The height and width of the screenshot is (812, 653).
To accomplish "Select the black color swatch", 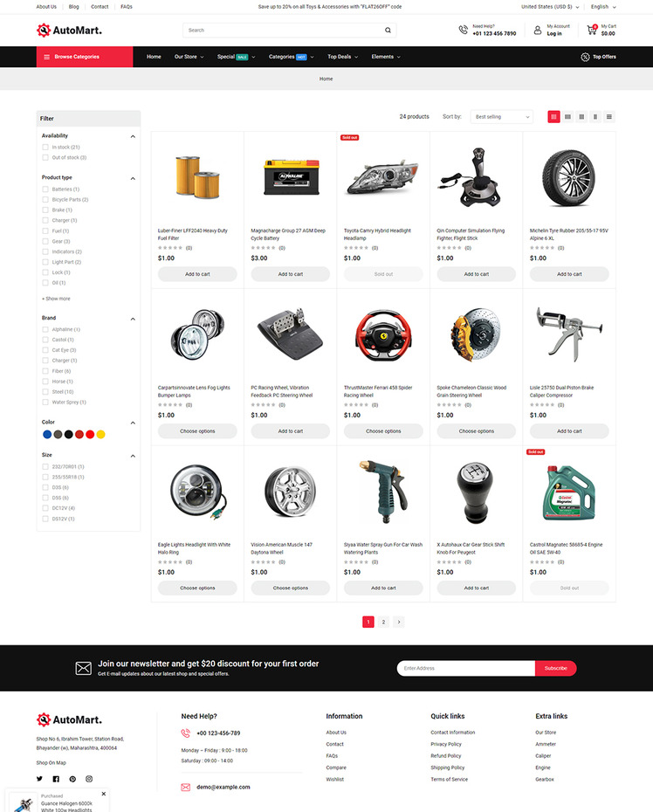I will click(68, 435).
